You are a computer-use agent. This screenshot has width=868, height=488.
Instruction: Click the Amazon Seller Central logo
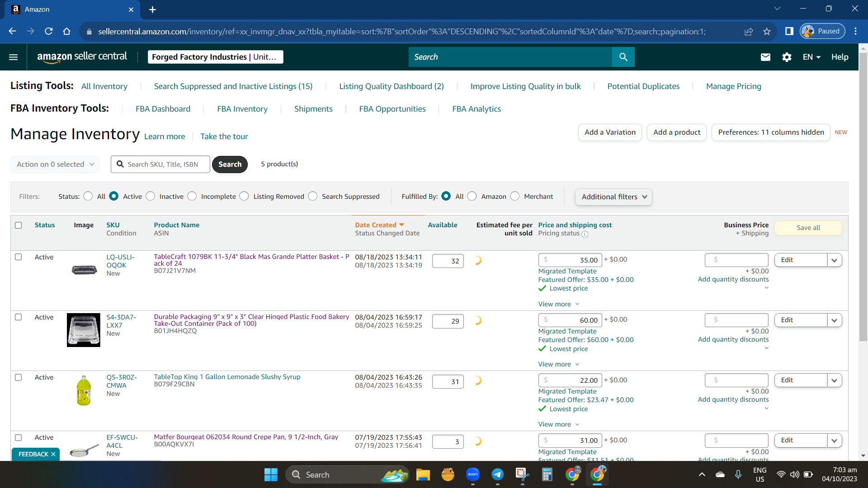click(82, 57)
